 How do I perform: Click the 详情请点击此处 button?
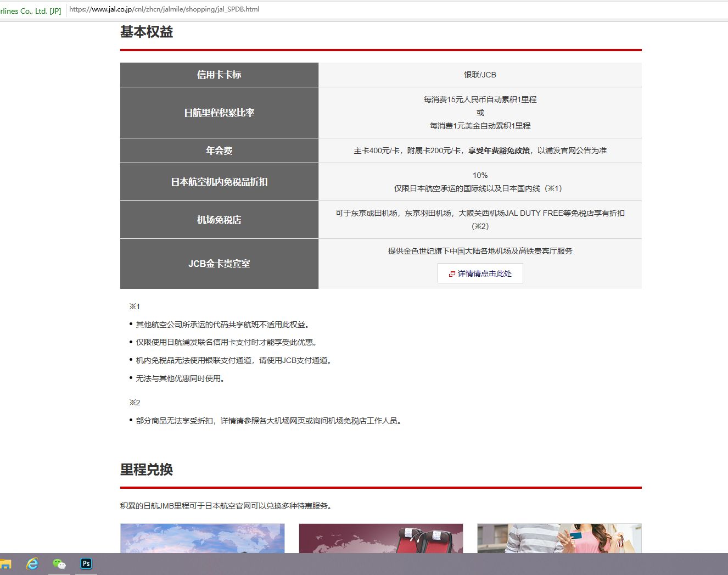coord(480,273)
